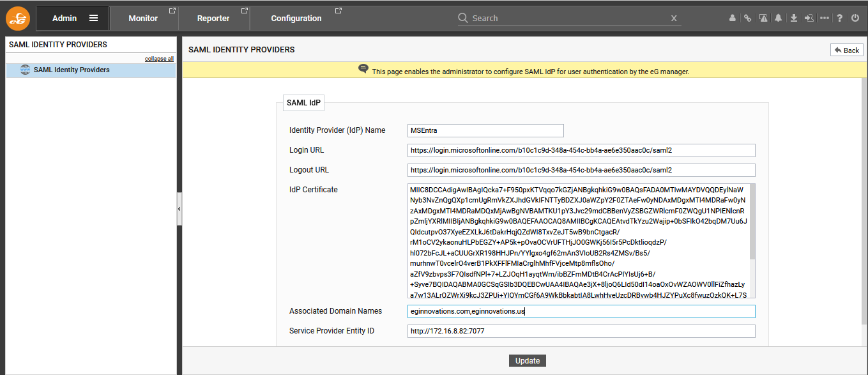Click the collapse all link
Screen dimensions: 868x375
pyautogui.click(x=159, y=59)
